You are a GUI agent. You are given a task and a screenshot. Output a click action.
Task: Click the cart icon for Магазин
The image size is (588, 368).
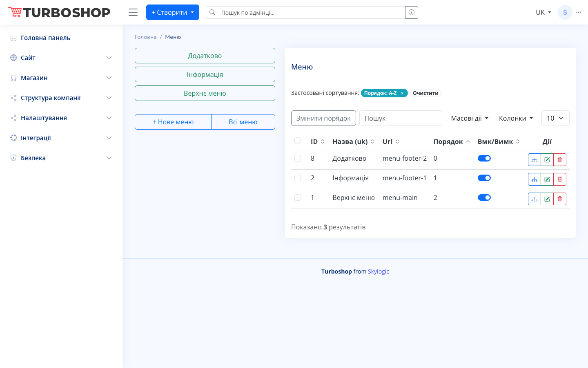(13, 78)
